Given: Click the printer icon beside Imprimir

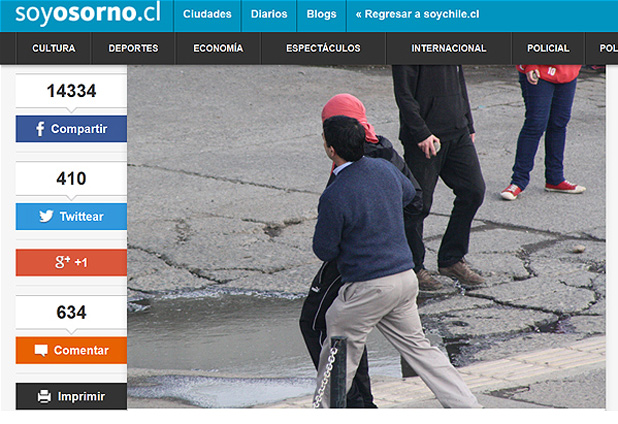Looking at the screenshot, I should click(x=44, y=396).
